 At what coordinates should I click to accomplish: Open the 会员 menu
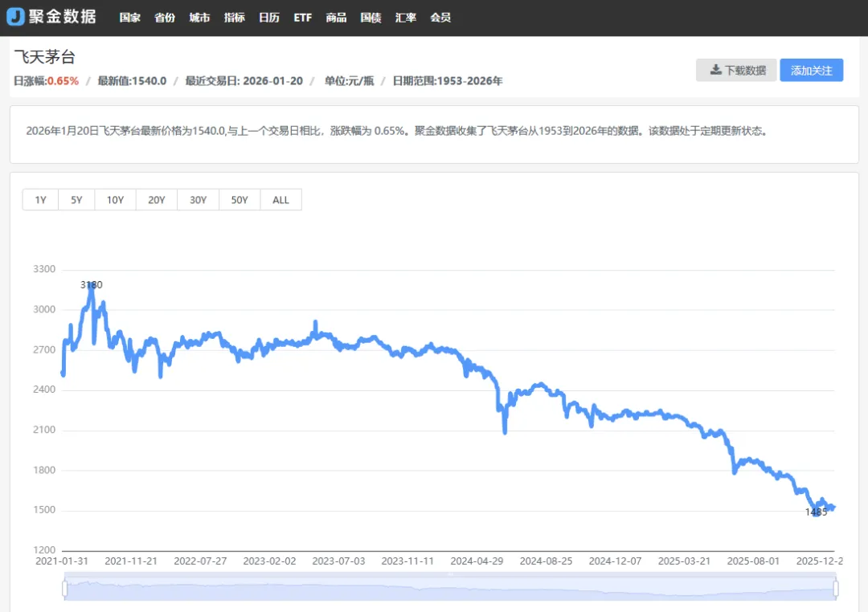tap(440, 18)
